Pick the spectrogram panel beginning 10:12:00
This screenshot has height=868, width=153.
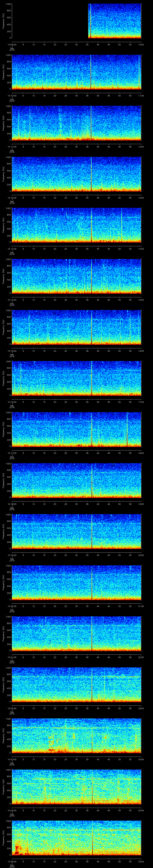77,174
